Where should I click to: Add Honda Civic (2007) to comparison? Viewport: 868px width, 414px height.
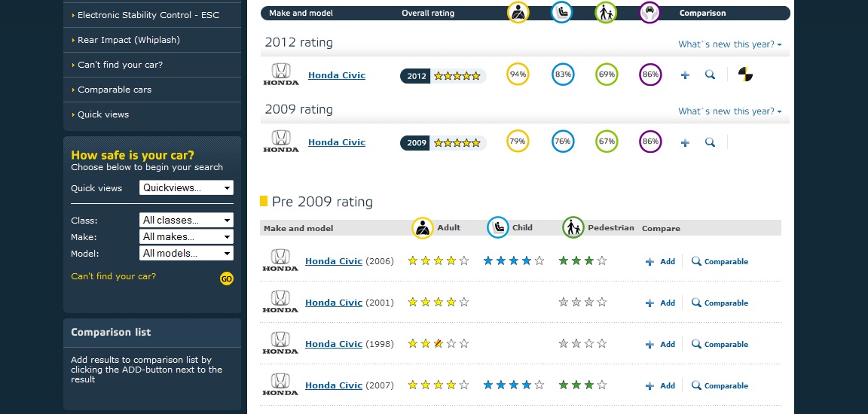pos(660,386)
